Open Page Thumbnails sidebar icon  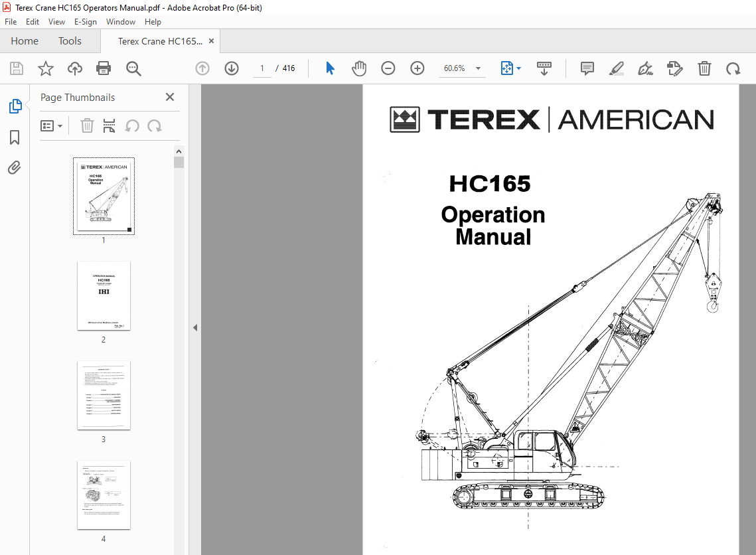[15, 106]
